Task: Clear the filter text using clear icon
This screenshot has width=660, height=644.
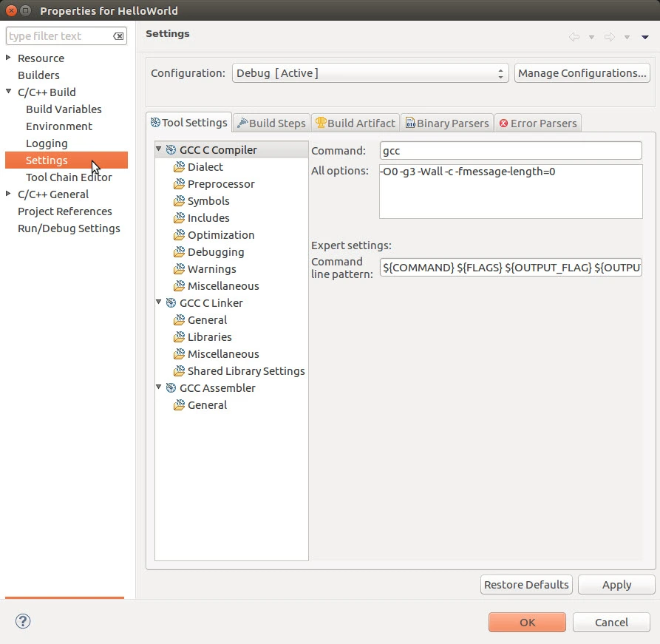Action: [118, 36]
